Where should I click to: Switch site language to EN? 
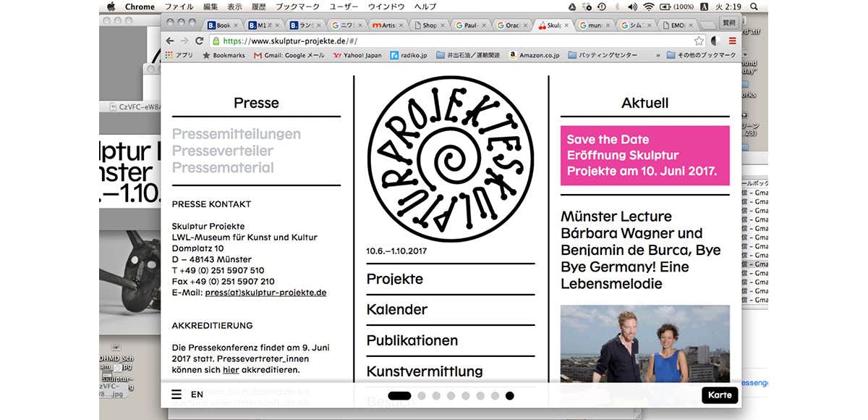(197, 395)
